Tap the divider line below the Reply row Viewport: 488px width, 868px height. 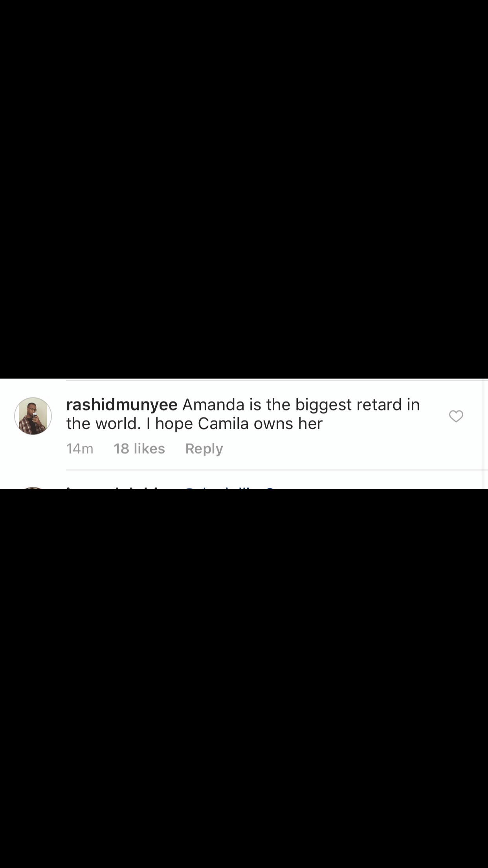tap(277, 470)
